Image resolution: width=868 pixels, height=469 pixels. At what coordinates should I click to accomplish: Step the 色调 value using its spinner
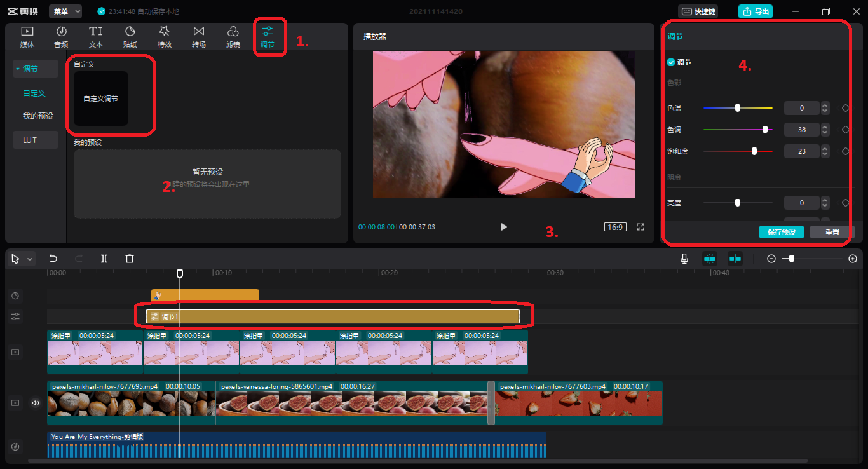[x=825, y=130]
